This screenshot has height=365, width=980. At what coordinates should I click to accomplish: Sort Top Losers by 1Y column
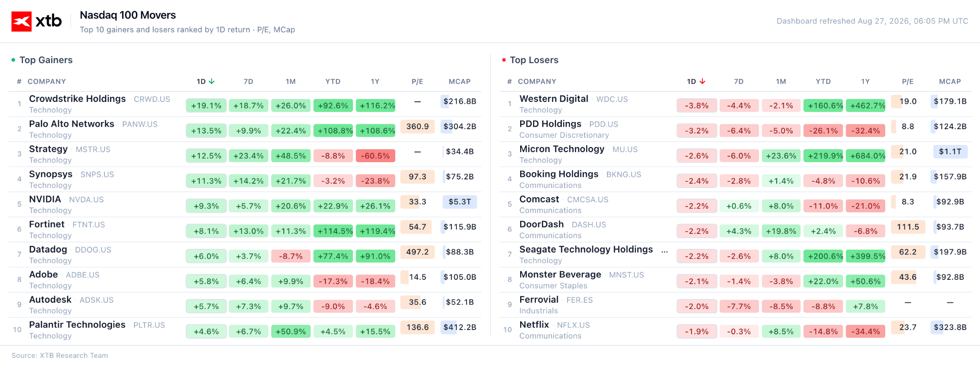pos(866,82)
